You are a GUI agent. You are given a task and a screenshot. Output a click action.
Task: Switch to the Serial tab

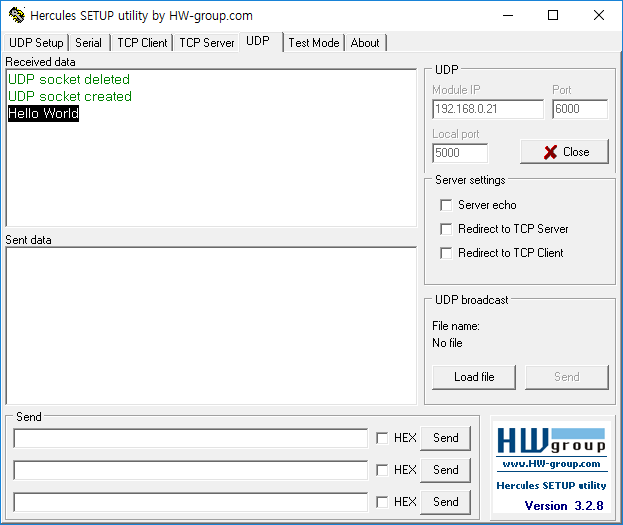89,43
